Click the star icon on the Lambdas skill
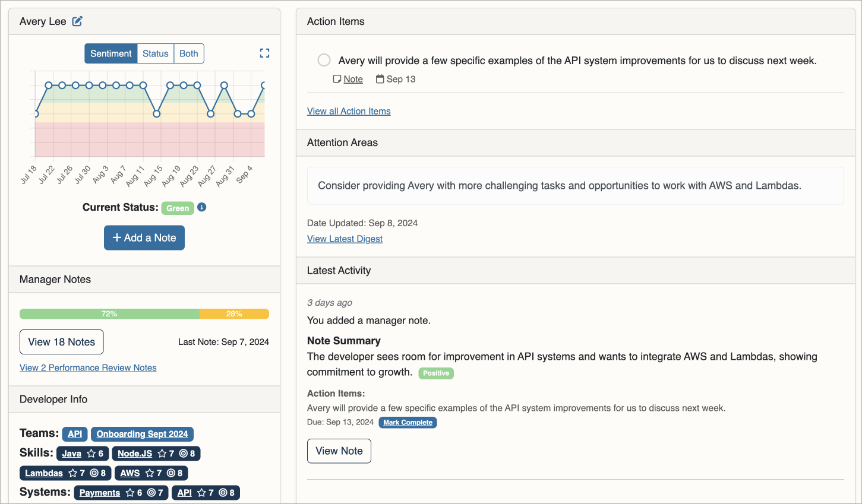The image size is (862, 504). pos(72,473)
